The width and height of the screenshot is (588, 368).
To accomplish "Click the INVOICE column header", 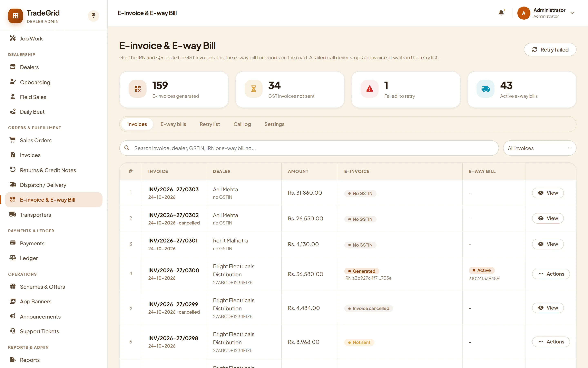I will pos(158,171).
